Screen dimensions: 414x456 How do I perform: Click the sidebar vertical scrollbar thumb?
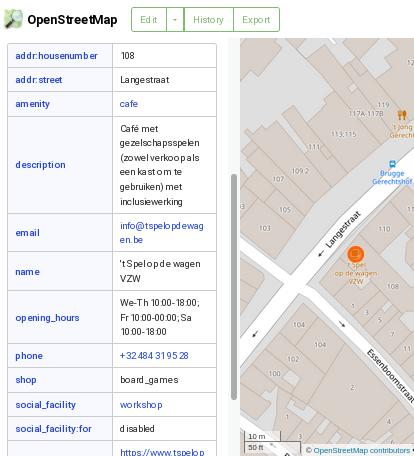point(234,287)
